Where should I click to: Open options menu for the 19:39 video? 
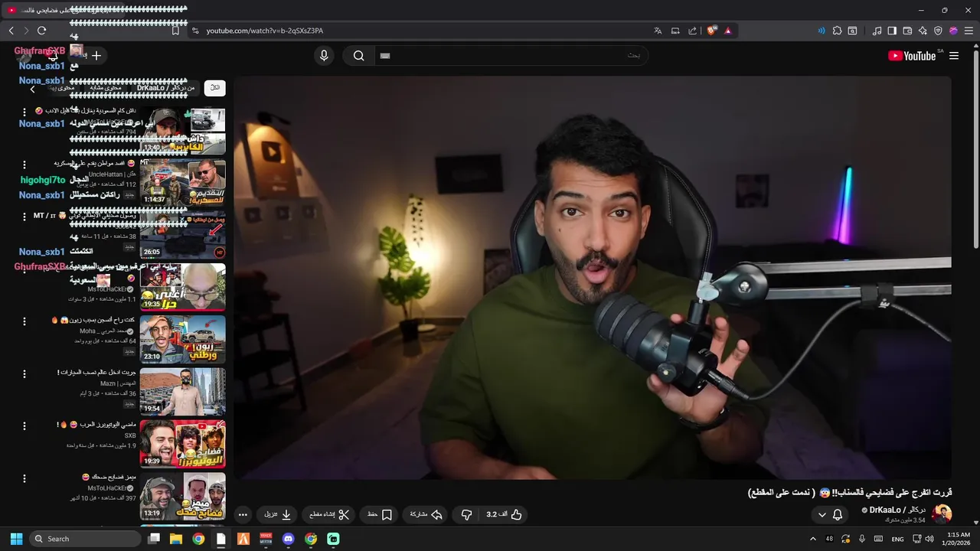coord(24,426)
